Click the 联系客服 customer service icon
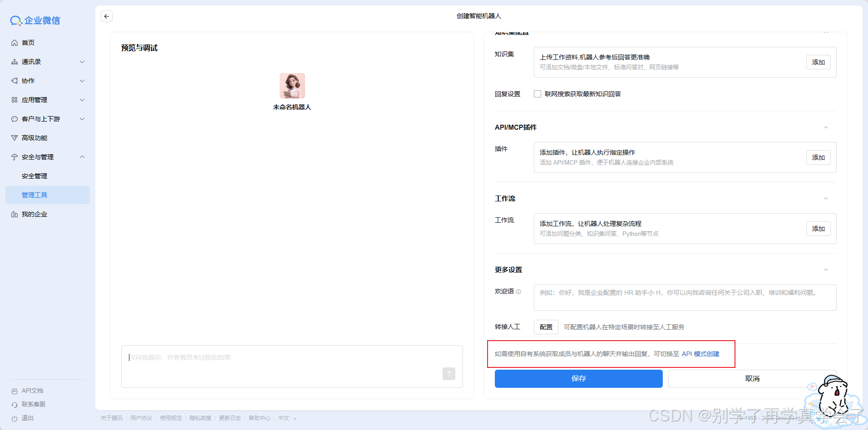The width and height of the screenshot is (868, 430). pyautogui.click(x=15, y=404)
